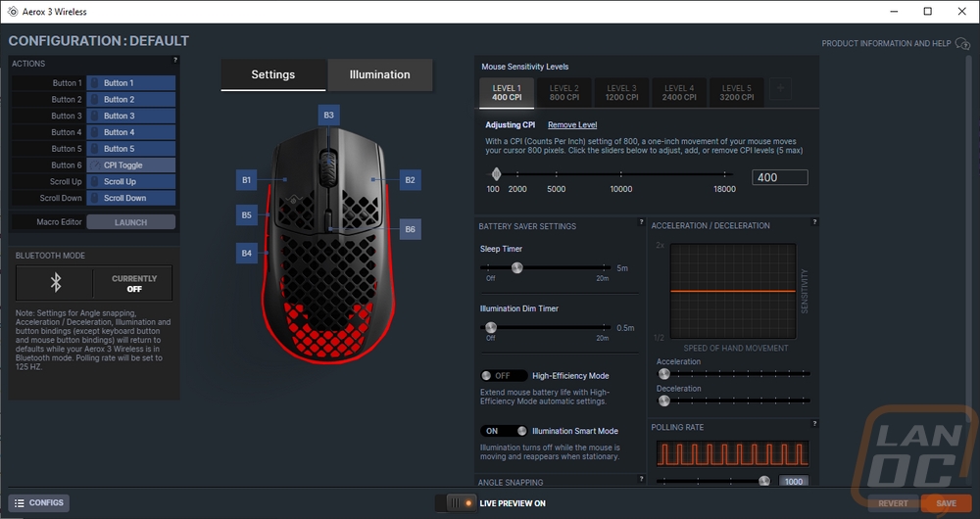This screenshot has height=519, width=980.
Task: Select the B1 button marker on mouse
Action: tap(246, 180)
